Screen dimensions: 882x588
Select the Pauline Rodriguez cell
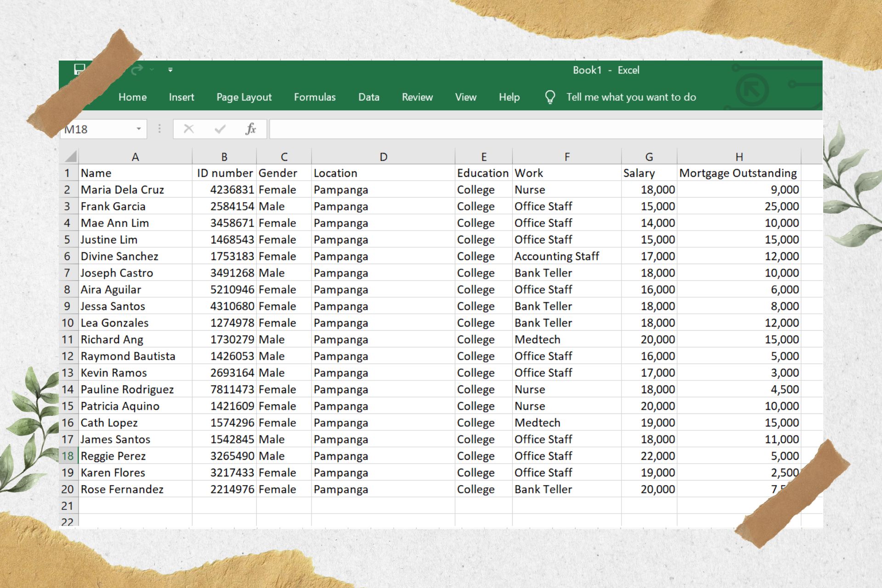click(x=135, y=389)
